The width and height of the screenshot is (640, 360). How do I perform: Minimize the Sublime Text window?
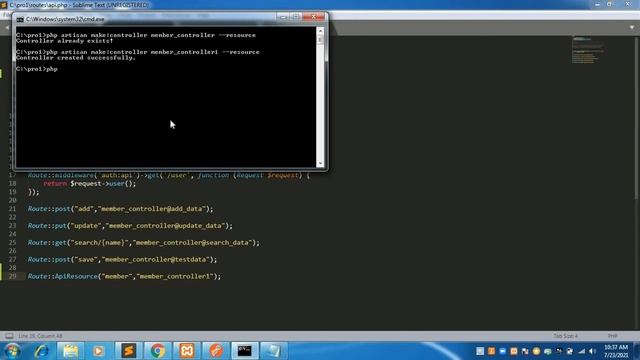598,4
